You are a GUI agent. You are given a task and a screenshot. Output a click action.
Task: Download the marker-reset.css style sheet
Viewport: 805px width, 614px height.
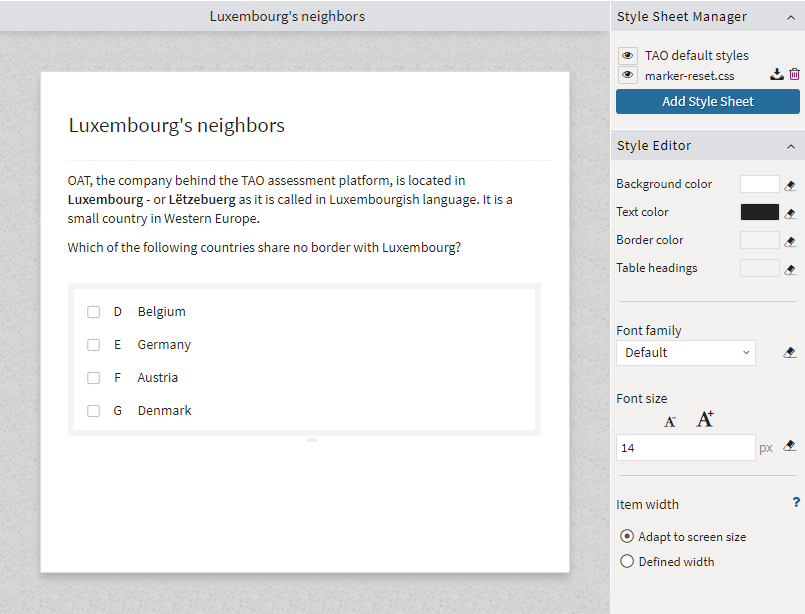pos(776,74)
